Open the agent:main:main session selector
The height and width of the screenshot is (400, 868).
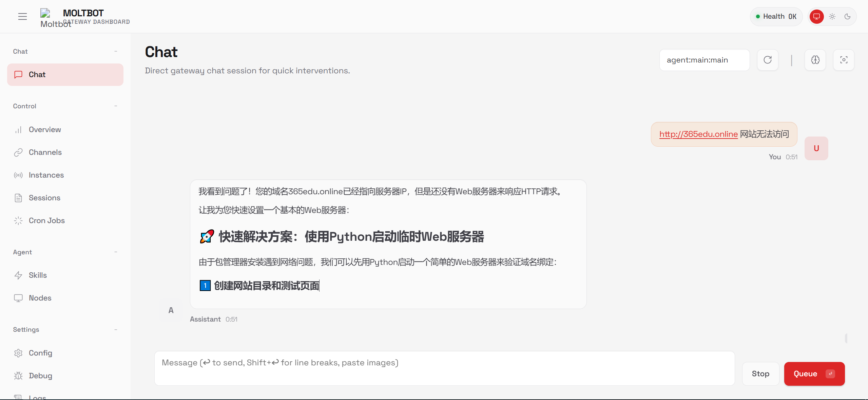(x=704, y=60)
